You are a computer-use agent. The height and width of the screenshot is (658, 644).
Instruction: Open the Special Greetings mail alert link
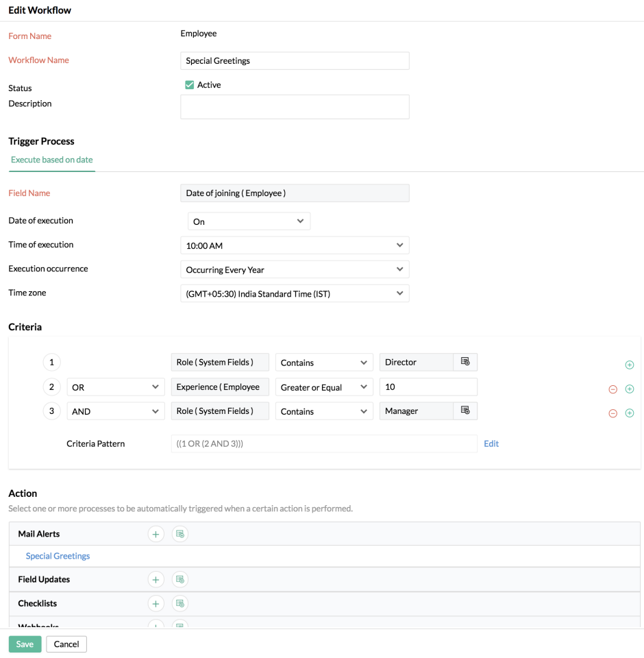tap(58, 556)
